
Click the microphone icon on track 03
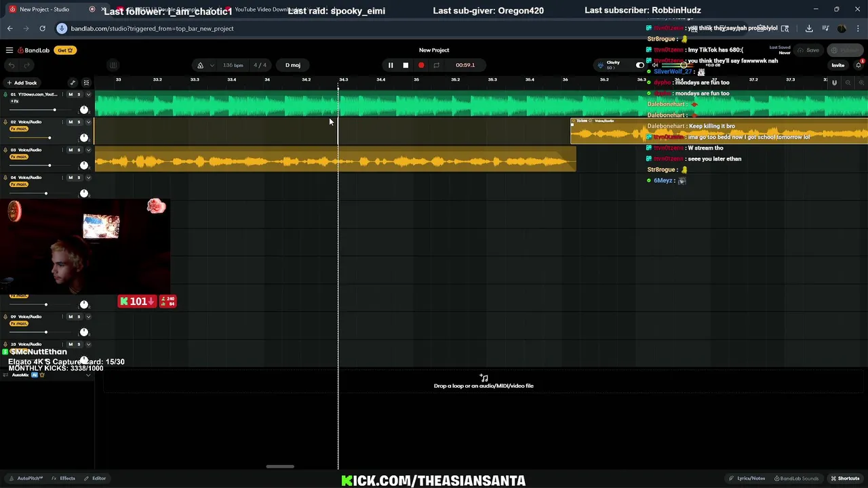[x=5, y=150]
